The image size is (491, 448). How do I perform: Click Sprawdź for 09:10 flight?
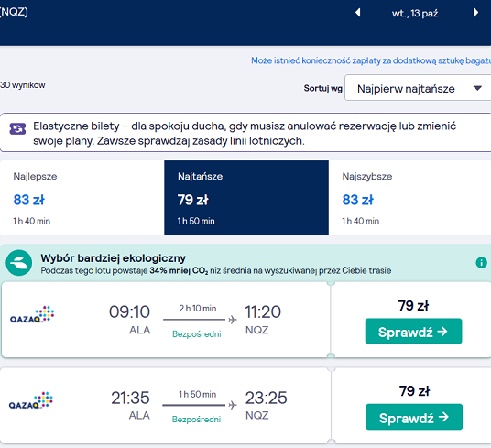[x=413, y=332]
